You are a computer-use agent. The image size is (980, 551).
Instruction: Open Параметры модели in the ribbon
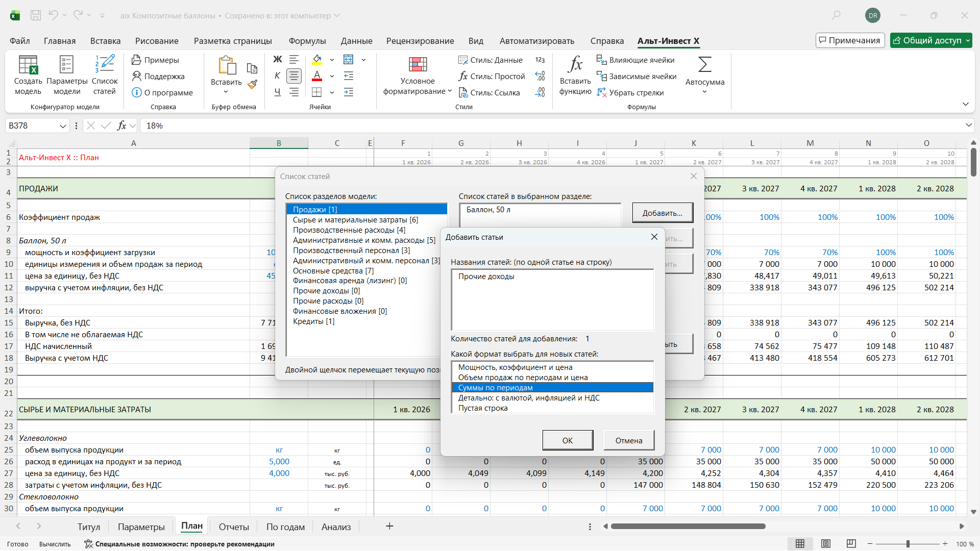point(67,65)
